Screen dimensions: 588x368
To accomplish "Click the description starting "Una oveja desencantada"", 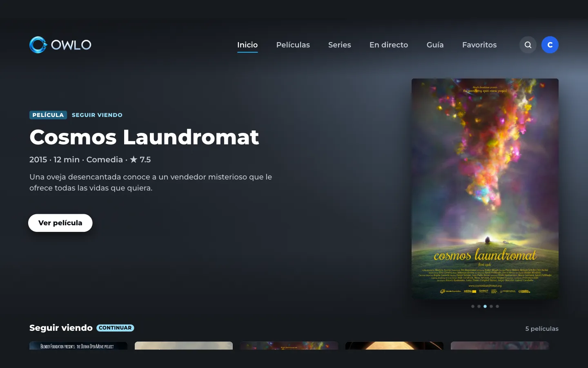I will 151,182.
